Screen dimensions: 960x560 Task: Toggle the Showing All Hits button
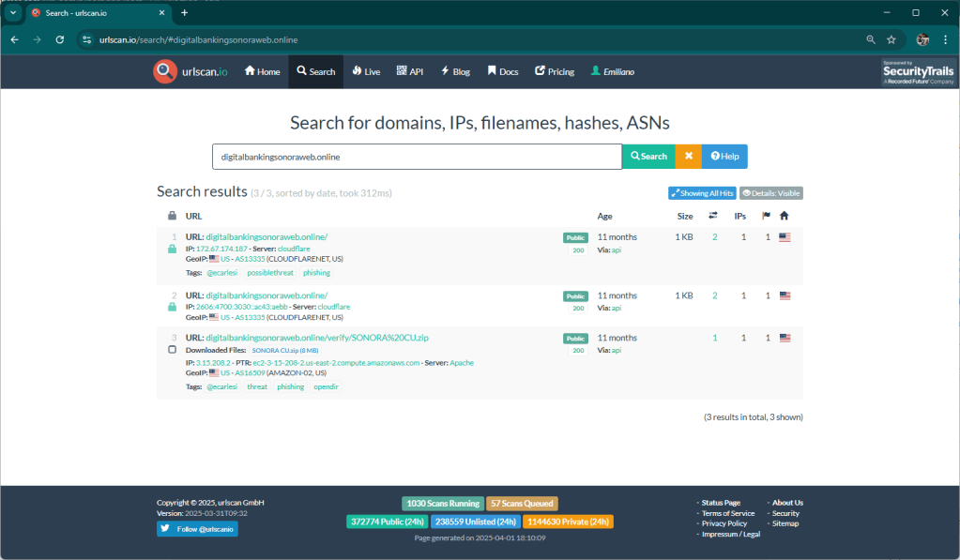point(702,193)
